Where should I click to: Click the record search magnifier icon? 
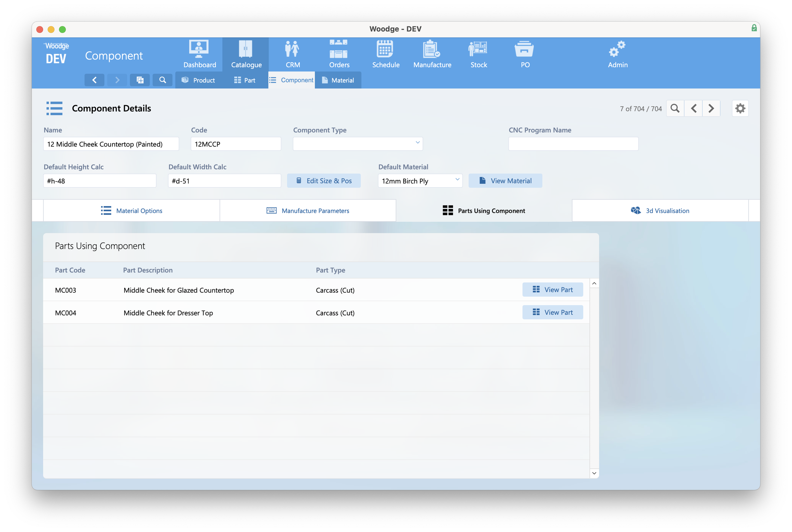(675, 109)
